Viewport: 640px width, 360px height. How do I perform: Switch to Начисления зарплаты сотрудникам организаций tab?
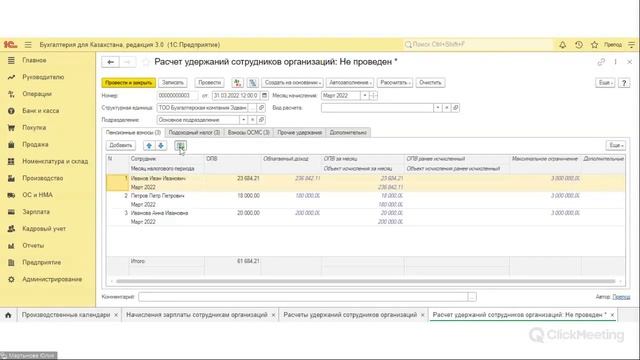(x=197, y=315)
